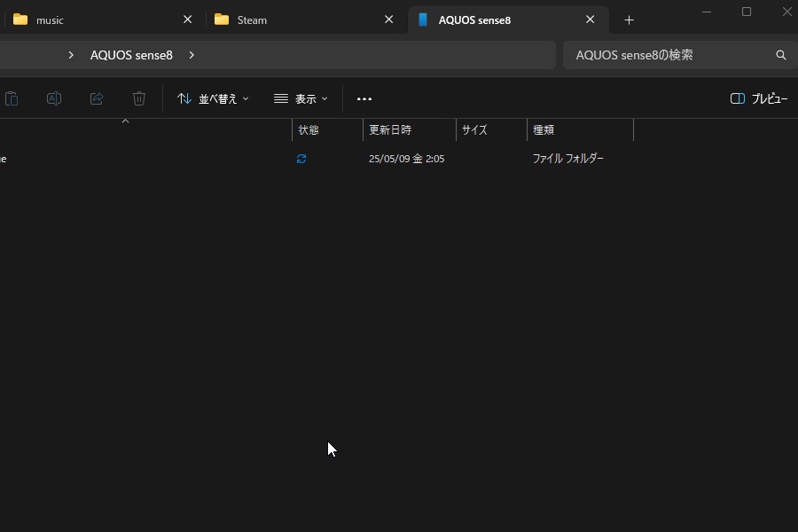Screen dimensions: 798x532
Task: Open the 表示 view dropdown
Action: coord(301,98)
